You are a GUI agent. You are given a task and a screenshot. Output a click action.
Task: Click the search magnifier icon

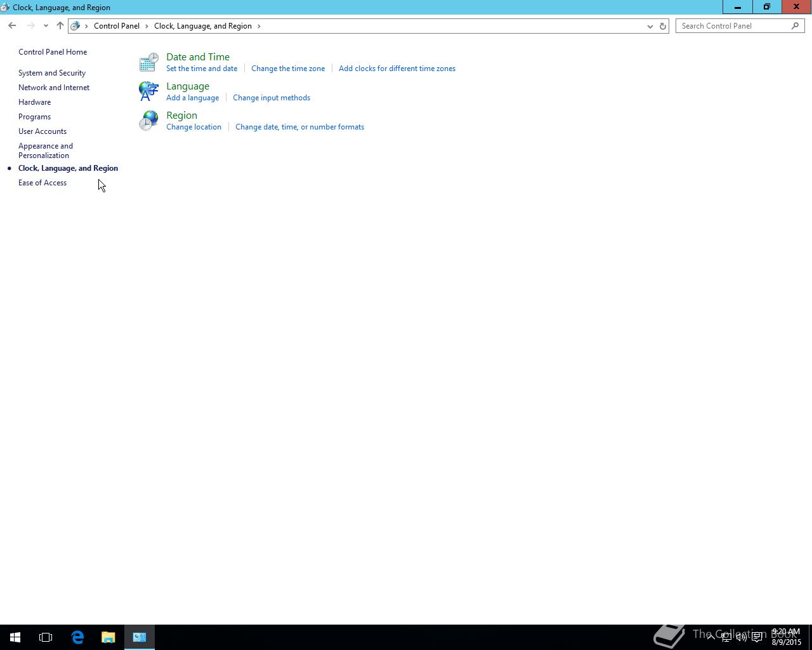point(795,26)
